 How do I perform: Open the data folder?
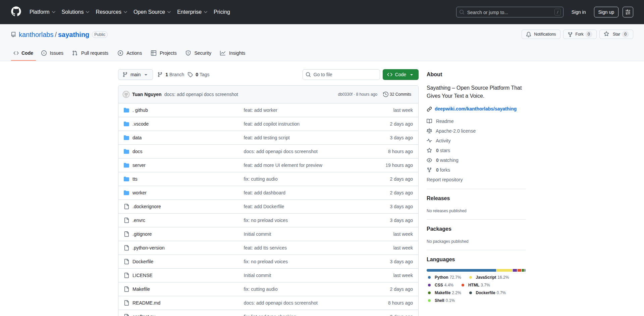(137, 138)
